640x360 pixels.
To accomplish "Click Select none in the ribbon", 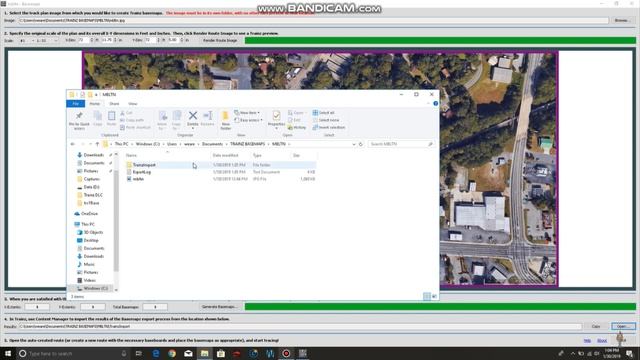I will (x=326, y=120).
